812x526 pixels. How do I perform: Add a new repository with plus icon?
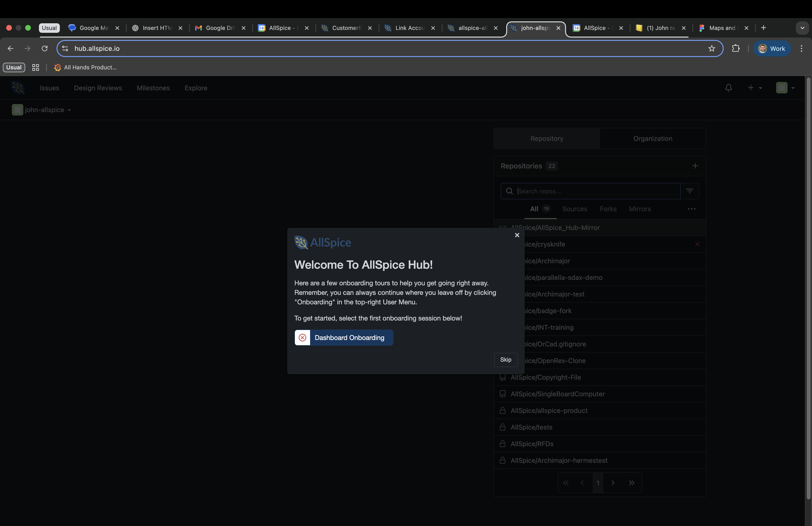point(695,166)
